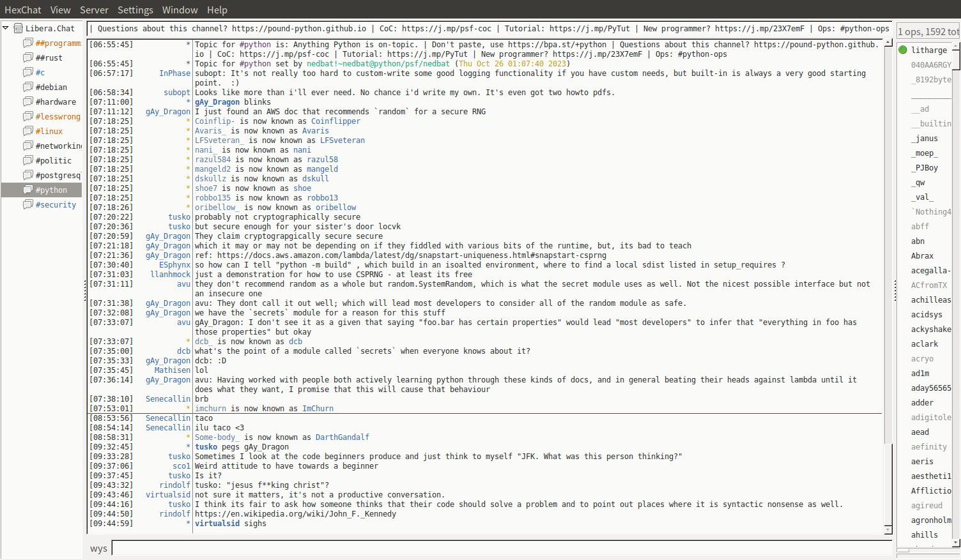Click the user count label above user list

pyautogui.click(x=928, y=31)
